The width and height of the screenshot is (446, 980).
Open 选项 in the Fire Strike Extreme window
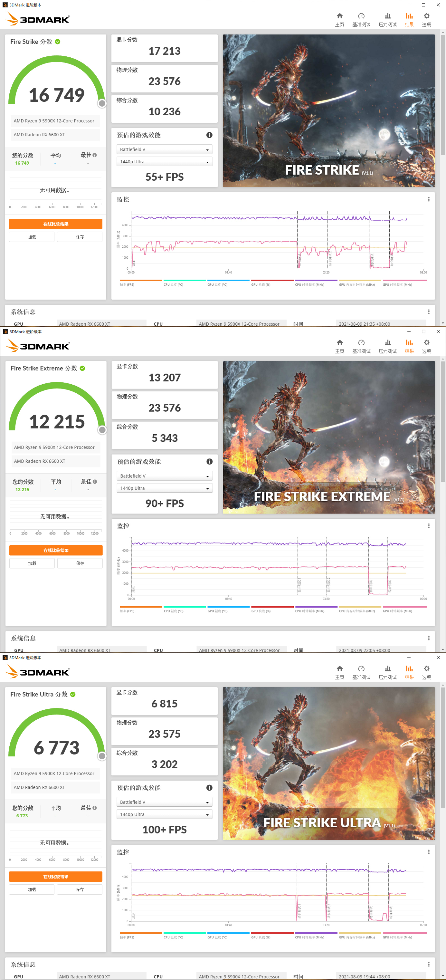coord(427,347)
